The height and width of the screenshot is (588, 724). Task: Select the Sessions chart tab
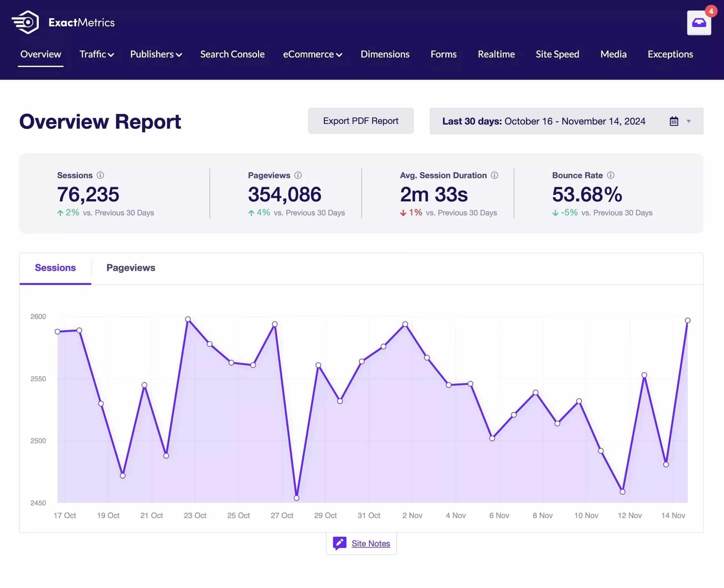(x=55, y=267)
